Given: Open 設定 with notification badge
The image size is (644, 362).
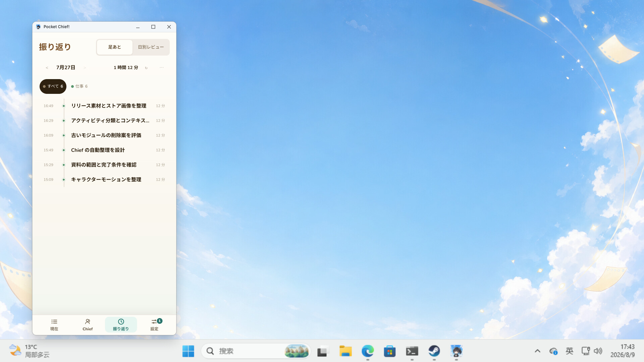Looking at the screenshot, I should click(x=154, y=324).
